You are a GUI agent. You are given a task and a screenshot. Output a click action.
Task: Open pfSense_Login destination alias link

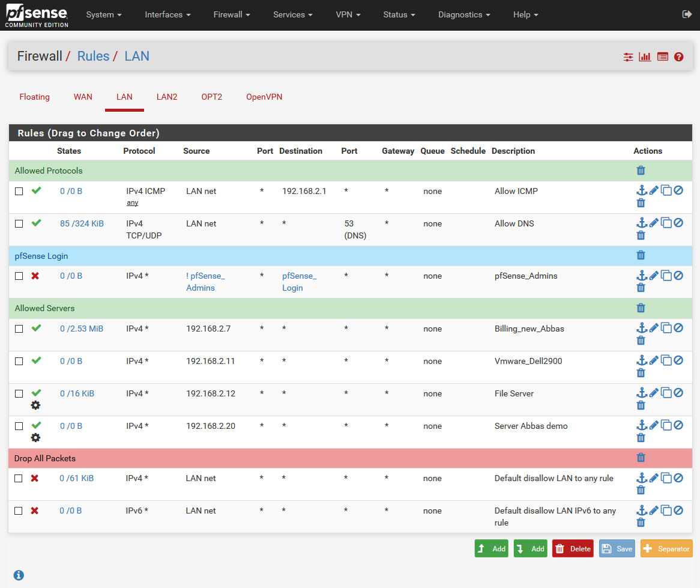click(299, 282)
